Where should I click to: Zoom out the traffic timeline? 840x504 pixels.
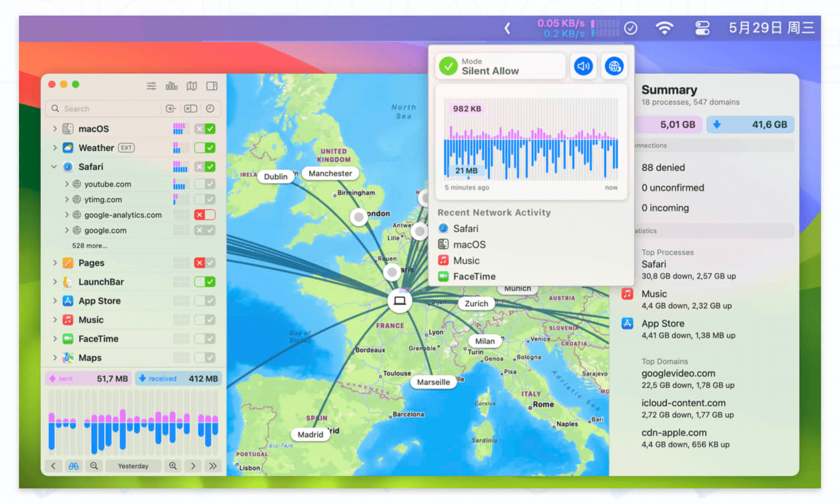pos(94,466)
